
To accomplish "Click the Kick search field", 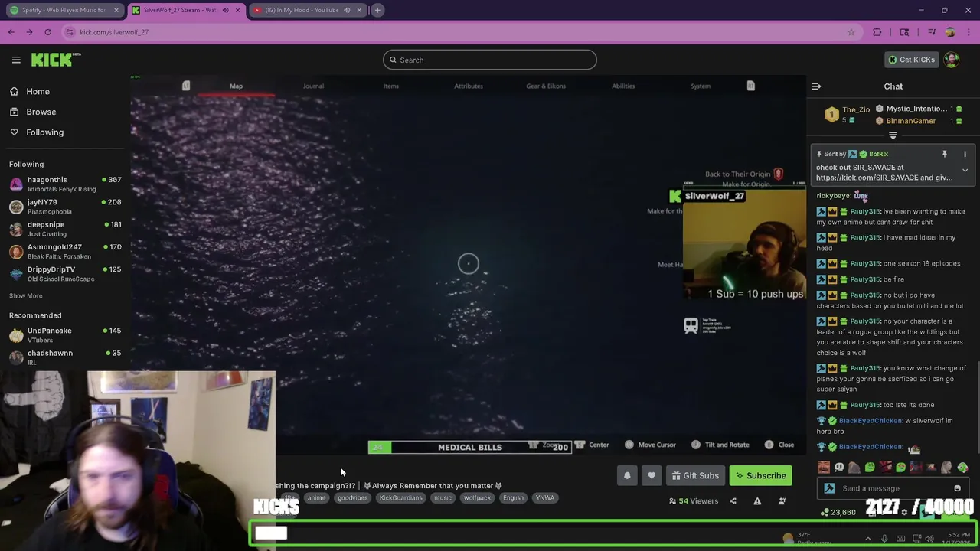I will pyautogui.click(x=490, y=60).
